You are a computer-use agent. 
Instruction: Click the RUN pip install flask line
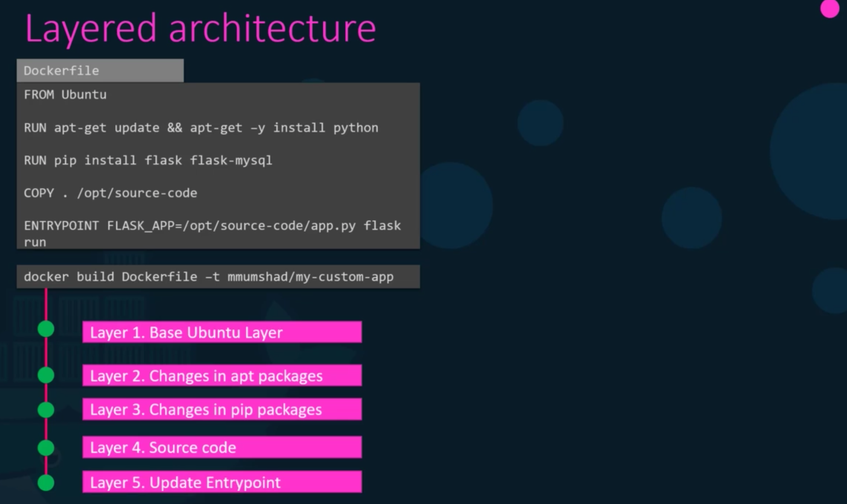(x=148, y=160)
